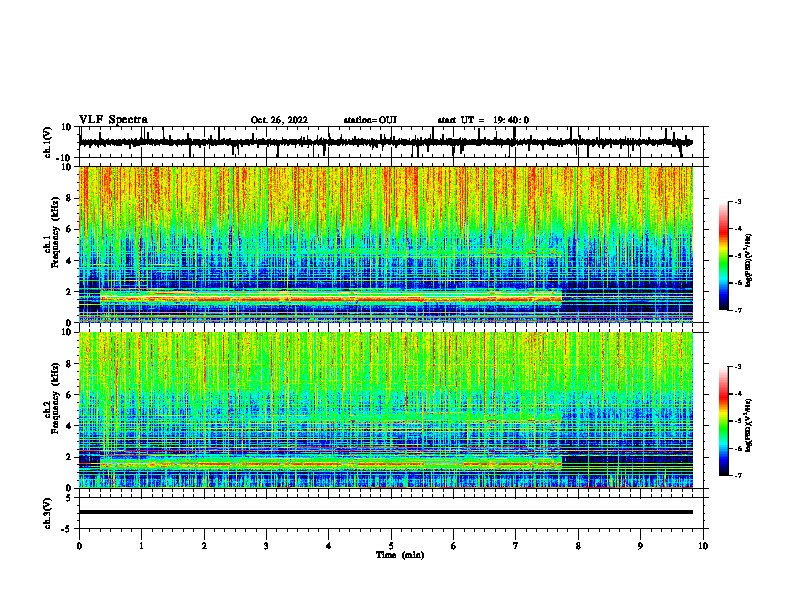The image size is (792, 612).
Task: Click the "9" tick on the Time axis
Action: point(640,546)
